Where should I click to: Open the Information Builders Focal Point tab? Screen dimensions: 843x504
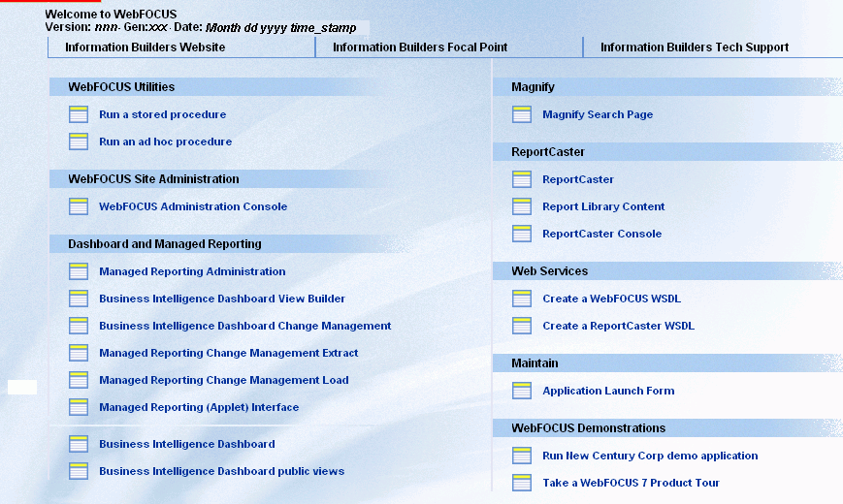point(420,47)
